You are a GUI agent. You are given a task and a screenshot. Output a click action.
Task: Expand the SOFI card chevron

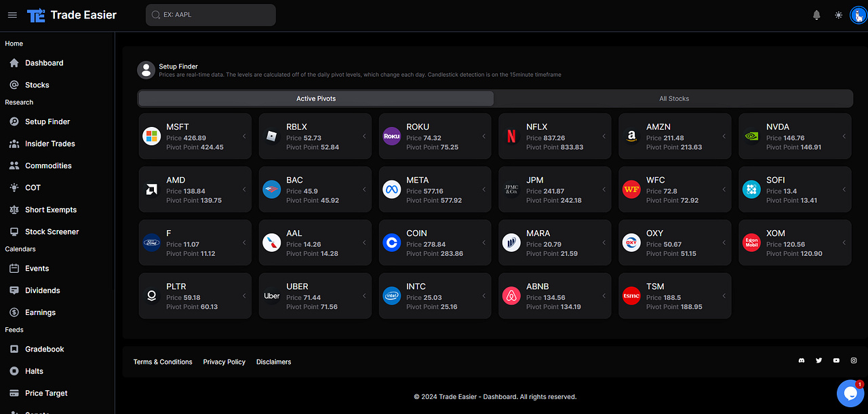(844, 189)
